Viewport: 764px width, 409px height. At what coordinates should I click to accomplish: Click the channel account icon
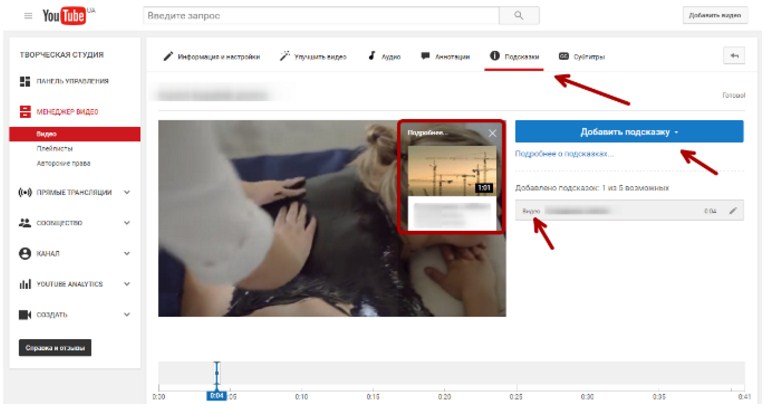25,253
